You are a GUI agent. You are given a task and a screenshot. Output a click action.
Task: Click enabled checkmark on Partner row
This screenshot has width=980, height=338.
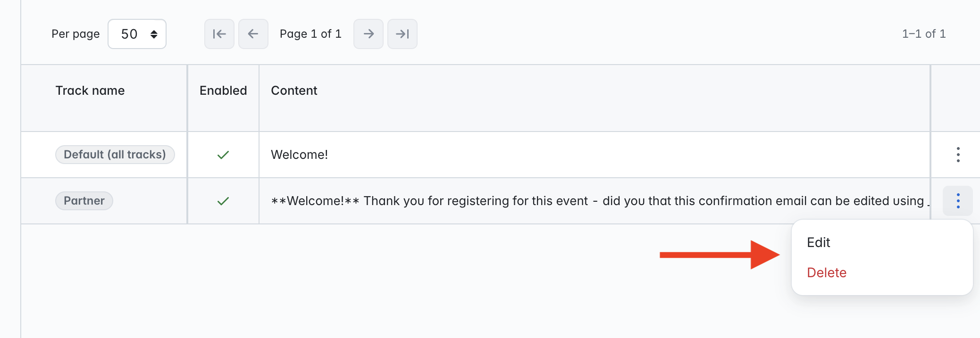pos(223,201)
